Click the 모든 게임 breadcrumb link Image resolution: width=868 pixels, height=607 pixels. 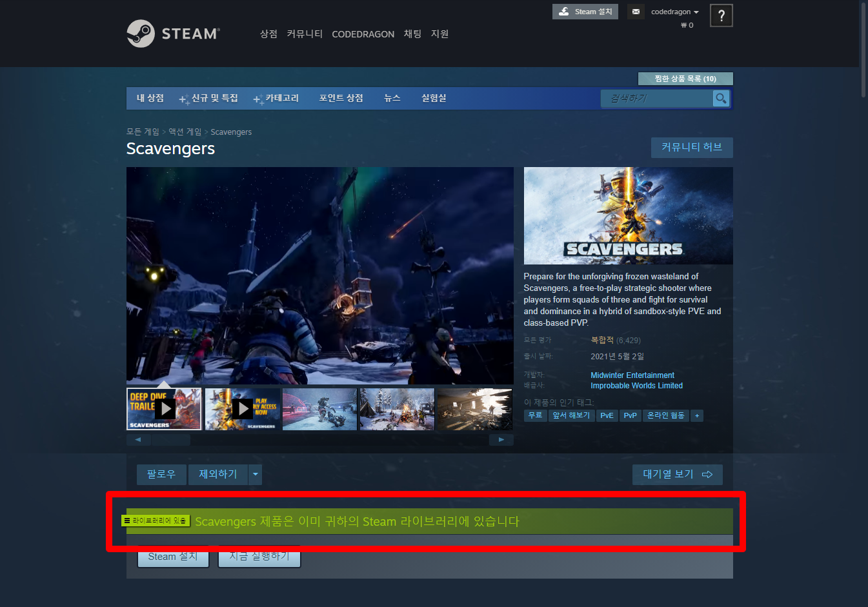point(143,132)
